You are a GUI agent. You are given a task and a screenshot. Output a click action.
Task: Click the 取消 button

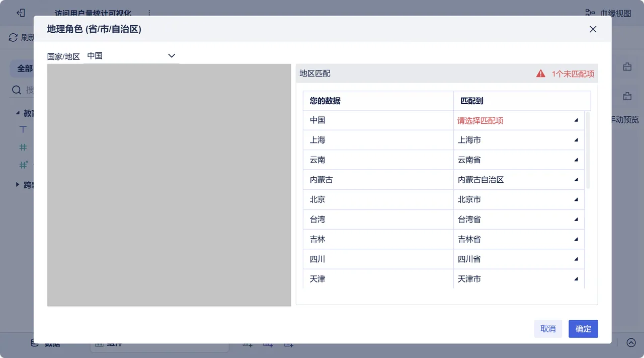click(548, 329)
